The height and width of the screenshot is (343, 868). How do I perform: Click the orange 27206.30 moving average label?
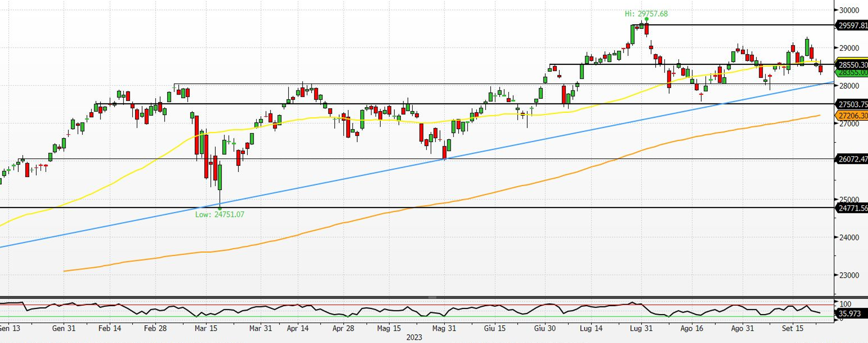pos(852,116)
